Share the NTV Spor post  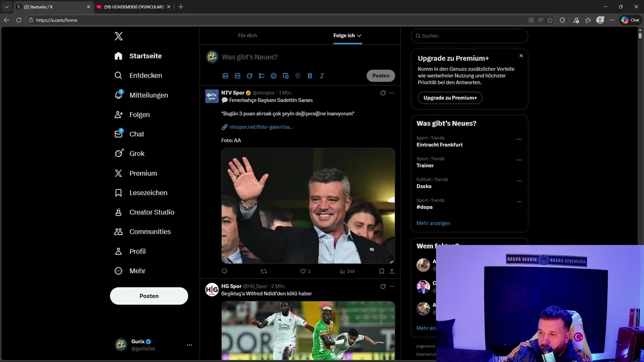point(392,271)
